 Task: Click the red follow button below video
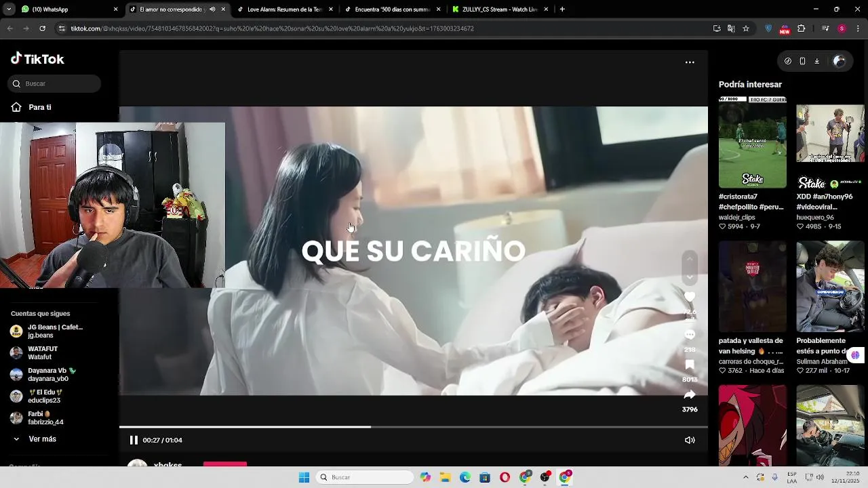coord(225,464)
